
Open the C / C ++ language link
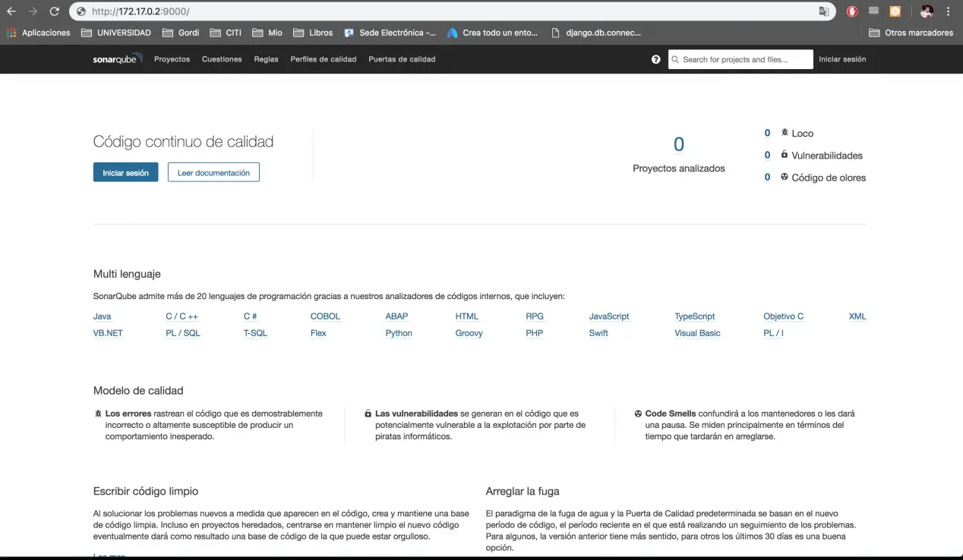pos(182,316)
